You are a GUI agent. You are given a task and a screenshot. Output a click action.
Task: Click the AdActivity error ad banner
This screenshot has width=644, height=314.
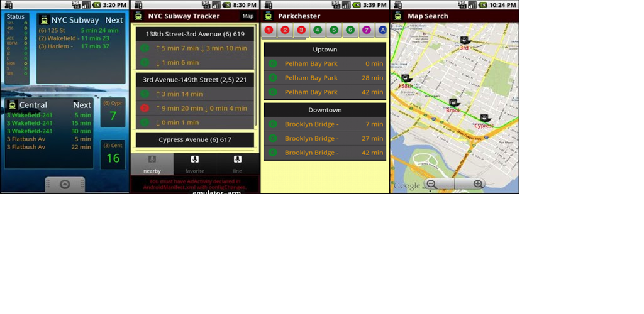[195, 185]
